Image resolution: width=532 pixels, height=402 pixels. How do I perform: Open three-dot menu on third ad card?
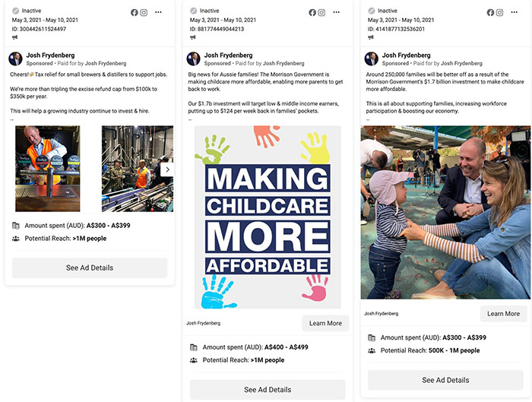(515, 12)
